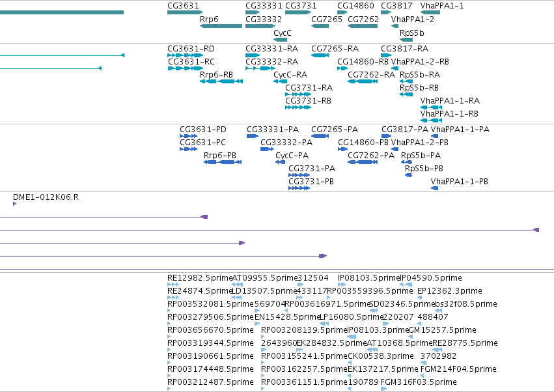Open transcript CG3631-RC
Screen dimensions: 554x392
click(191, 62)
